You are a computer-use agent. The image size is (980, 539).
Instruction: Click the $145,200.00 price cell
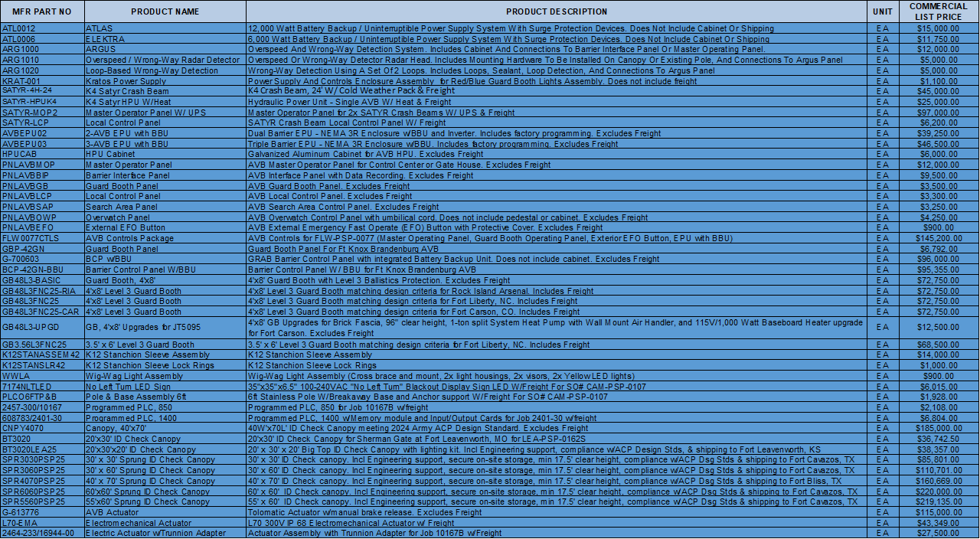939,238
